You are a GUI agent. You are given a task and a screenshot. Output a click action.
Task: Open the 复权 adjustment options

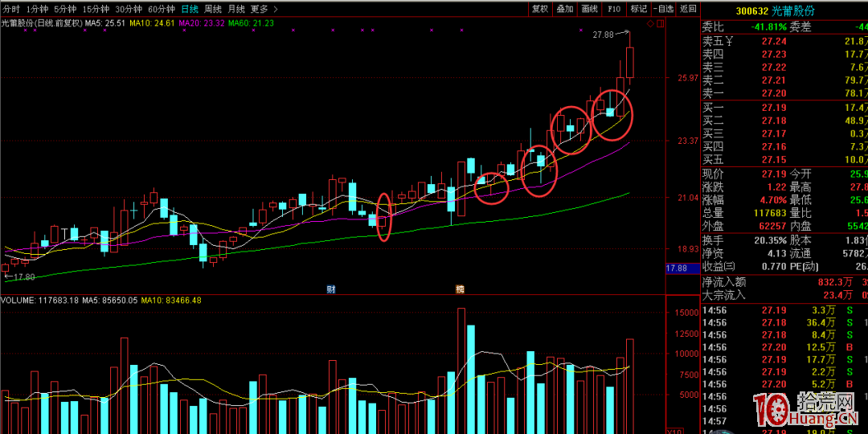[540, 8]
